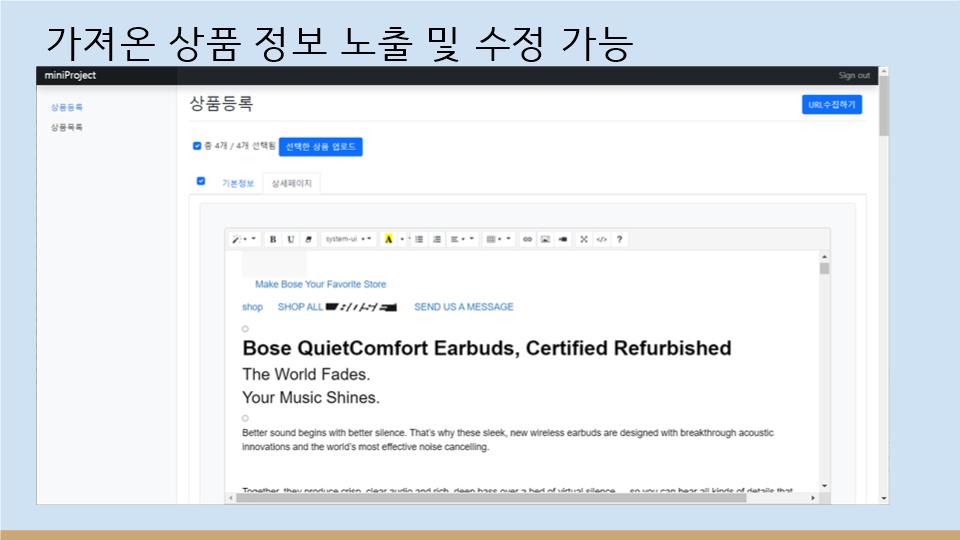Click the 'Better sound begins' paragraph
The width and height of the screenshot is (960, 540).
coord(508,440)
